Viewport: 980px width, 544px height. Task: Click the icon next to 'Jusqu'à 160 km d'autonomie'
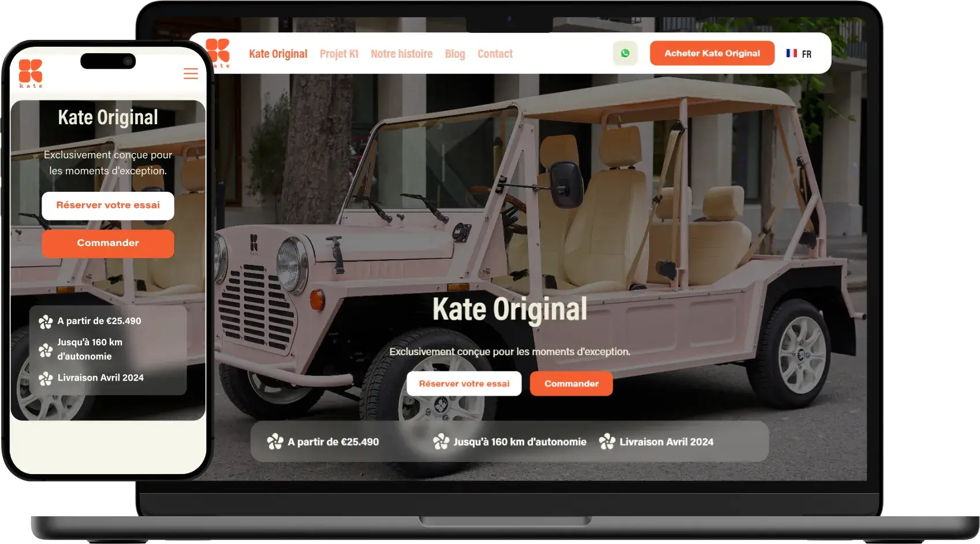[x=441, y=441]
